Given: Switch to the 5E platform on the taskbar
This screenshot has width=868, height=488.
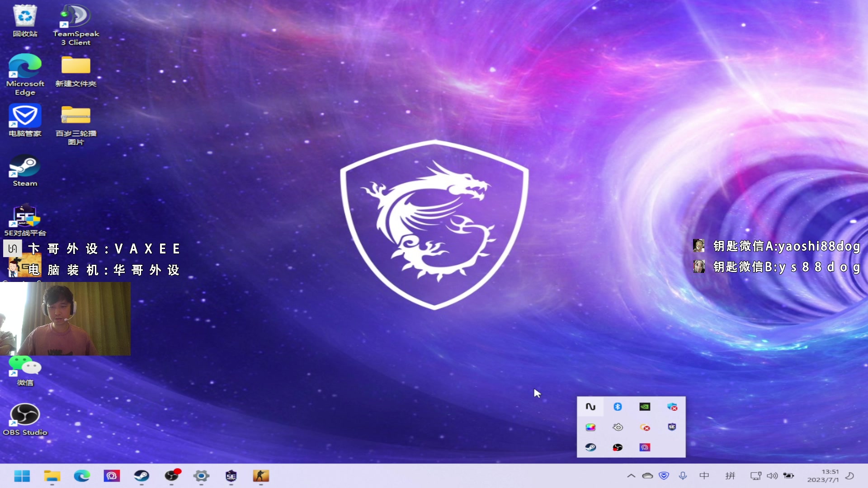Looking at the screenshot, I should click(231, 476).
